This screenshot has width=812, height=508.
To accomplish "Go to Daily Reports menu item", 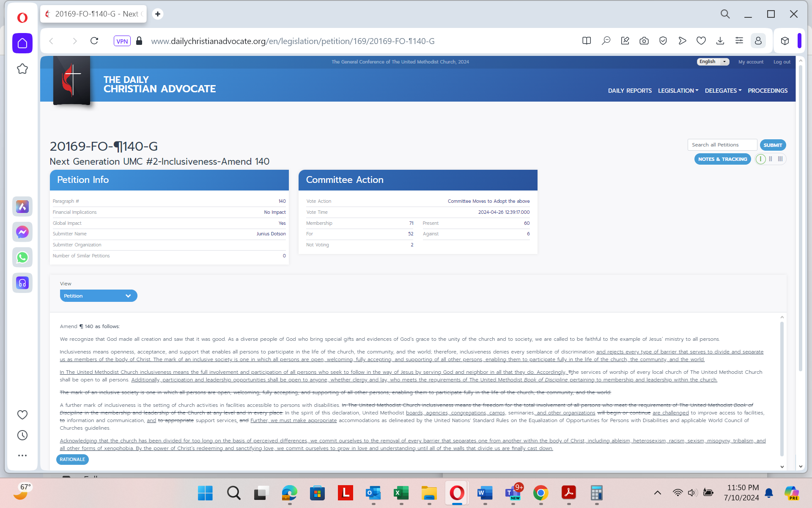I will tap(629, 91).
